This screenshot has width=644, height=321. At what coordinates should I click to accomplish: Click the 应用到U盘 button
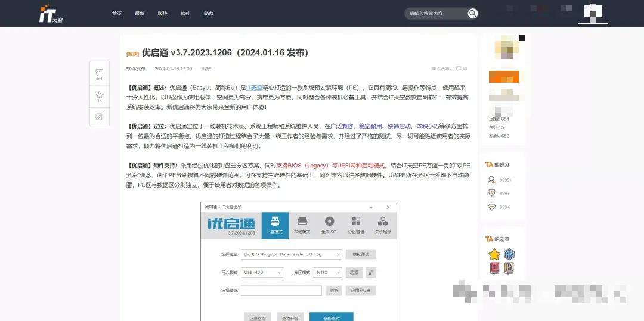pos(361,291)
